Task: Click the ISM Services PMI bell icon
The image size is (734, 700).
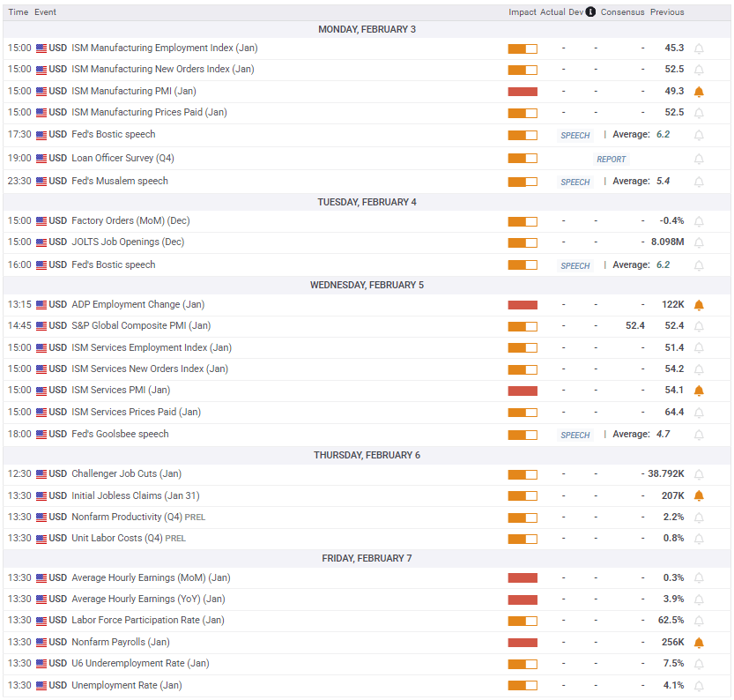Action: pyautogui.click(x=699, y=391)
